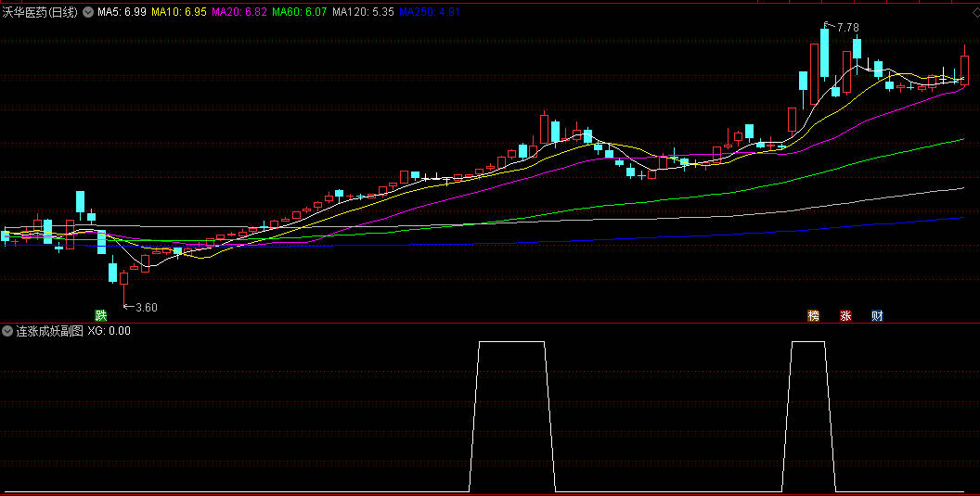Expand the 连涨成妖副图 sub-chart dropdown arrow
Image resolution: width=980 pixels, height=496 pixels.
(x=7, y=330)
